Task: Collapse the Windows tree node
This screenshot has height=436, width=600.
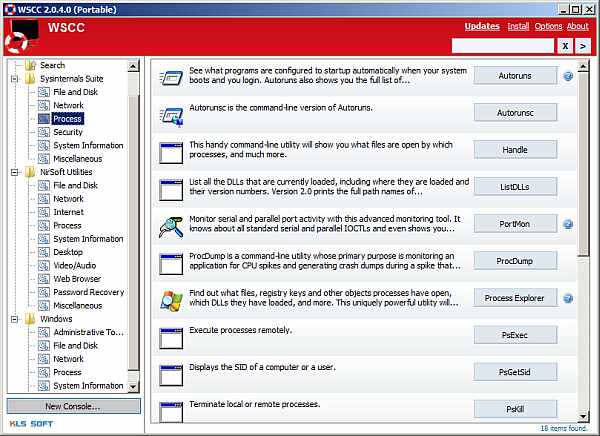Action: 14,319
